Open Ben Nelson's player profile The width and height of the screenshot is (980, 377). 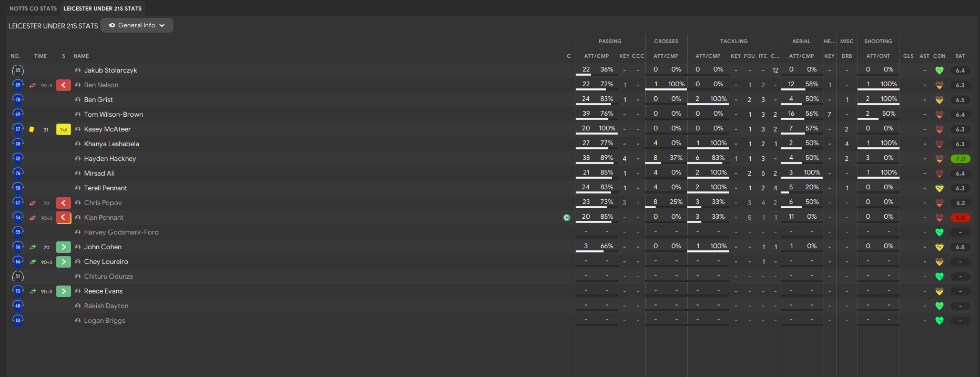click(x=101, y=85)
